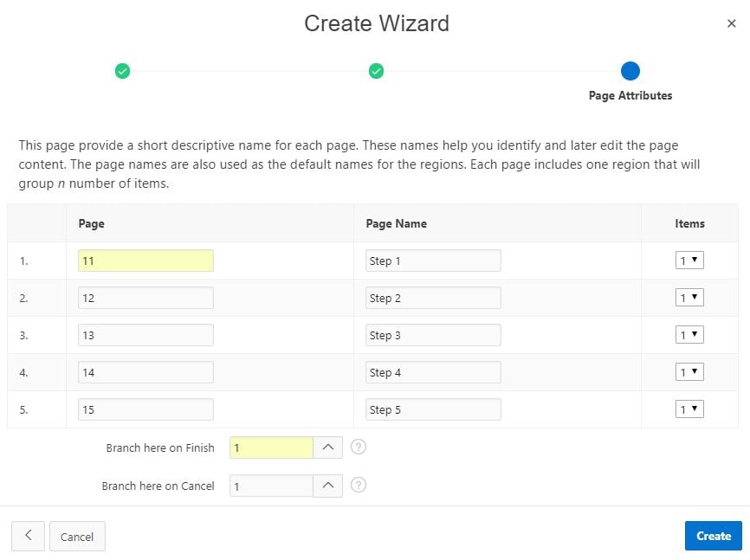Click the Create button
750x560 pixels.
[x=714, y=536]
